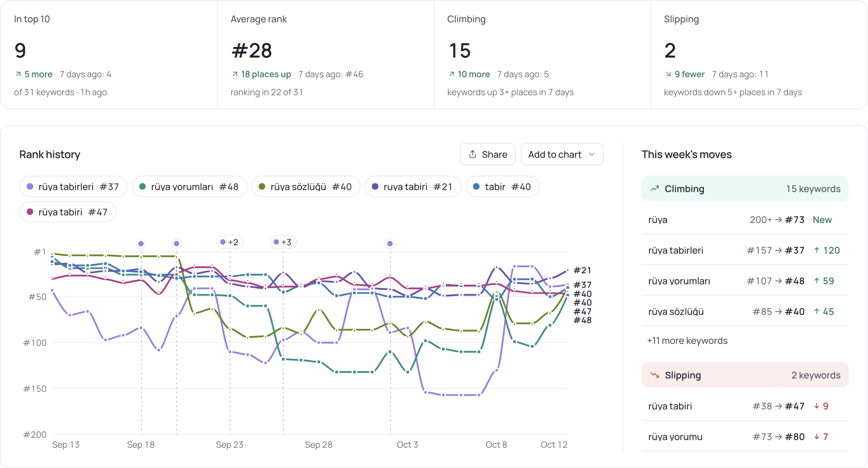Screen dimensions: 868x468
Task: Click the annotation dot just before the +2 marker
Action: click(177, 243)
